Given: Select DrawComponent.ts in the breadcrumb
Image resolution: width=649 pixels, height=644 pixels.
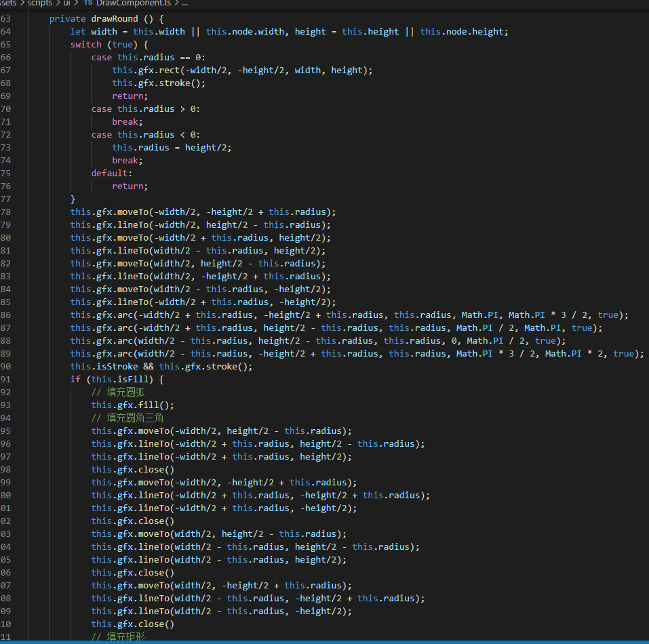Looking at the screenshot, I should tap(134, 3).
